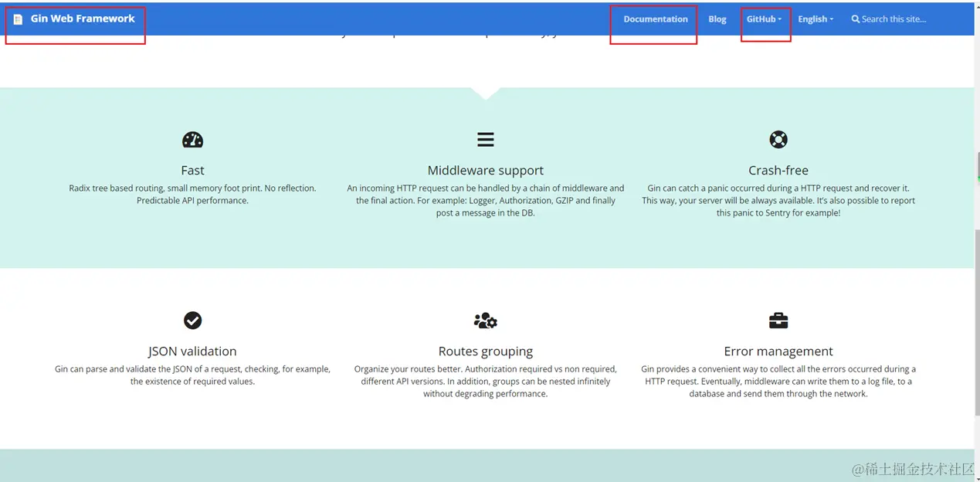Viewport: 980px width, 482px height.
Task: Click the collect all the errors paragraph
Action: [x=778, y=381]
